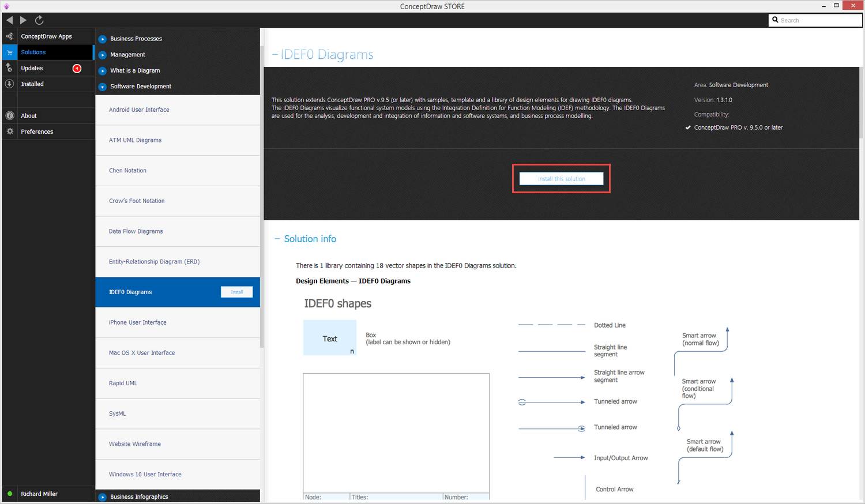The width and height of the screenshot is (865, 504).
Task: Refresh the store page
Action: [39, 20]
